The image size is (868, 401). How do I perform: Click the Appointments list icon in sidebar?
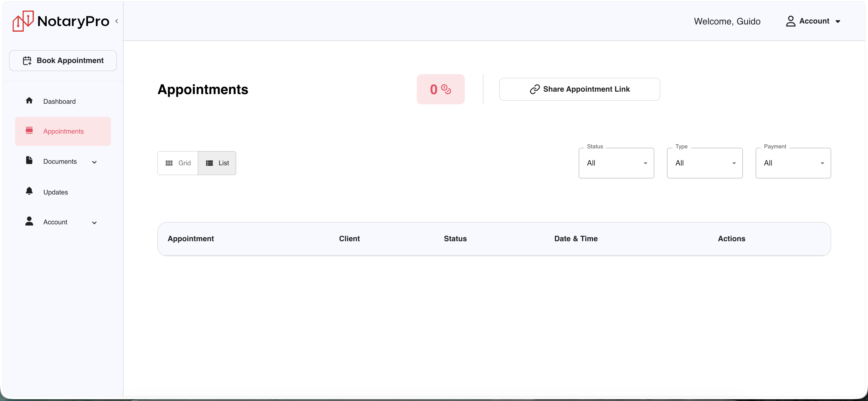tap(29, 131)
